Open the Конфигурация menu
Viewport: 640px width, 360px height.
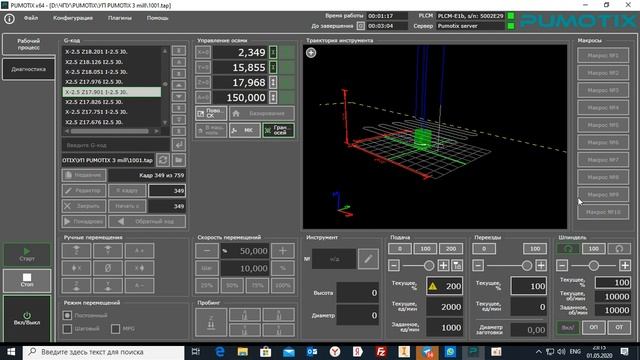click(x=73, y=18)
